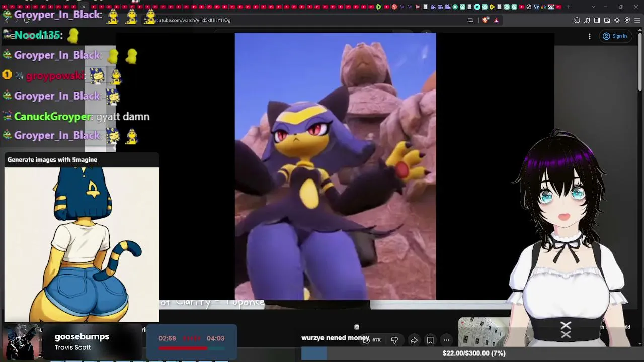Like the video with 67K thumbs up

372,340
